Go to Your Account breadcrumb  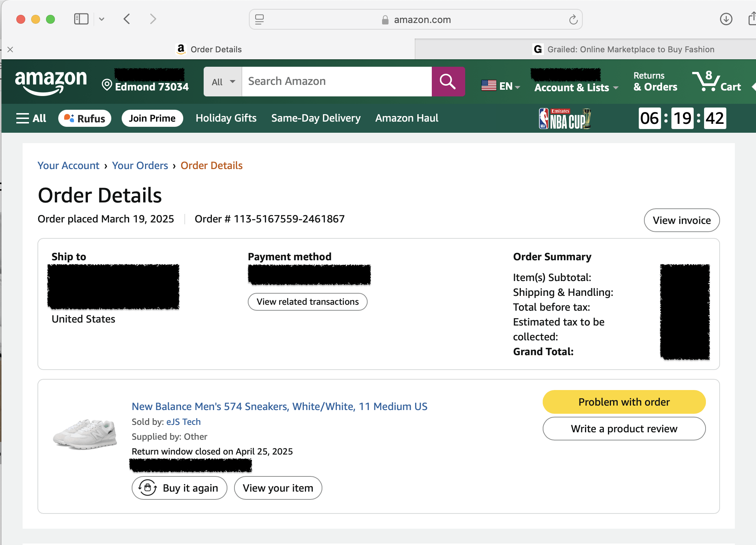click(68, 165)
